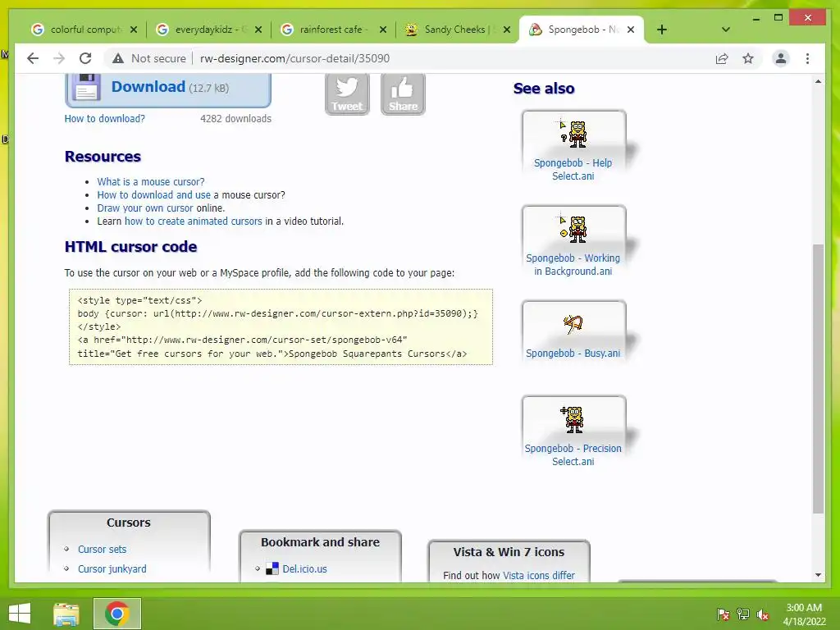Image resolution: width=840 pixels, height=630 pixels.
Task: Click the Spongebob Precision Select cursor thumbnail
Action: [572, 419]
